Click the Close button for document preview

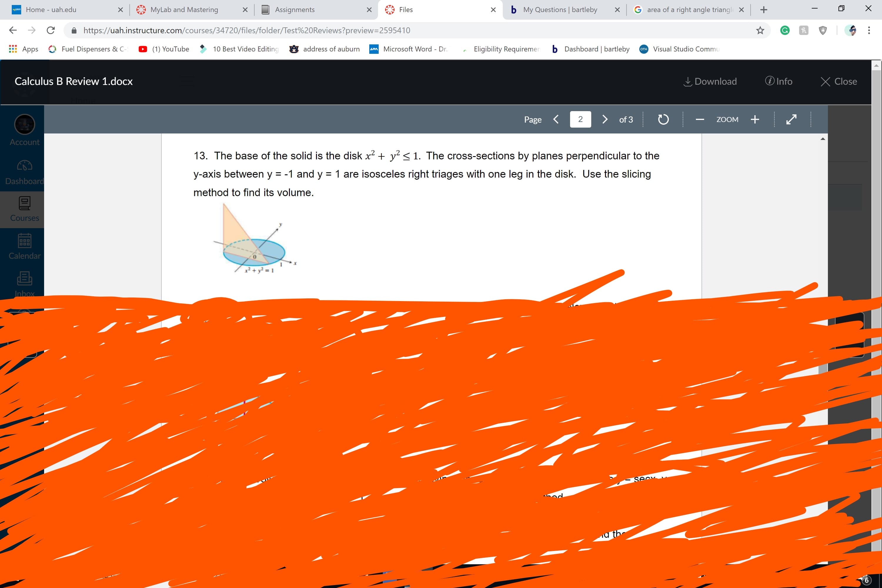tap(841, 81)
